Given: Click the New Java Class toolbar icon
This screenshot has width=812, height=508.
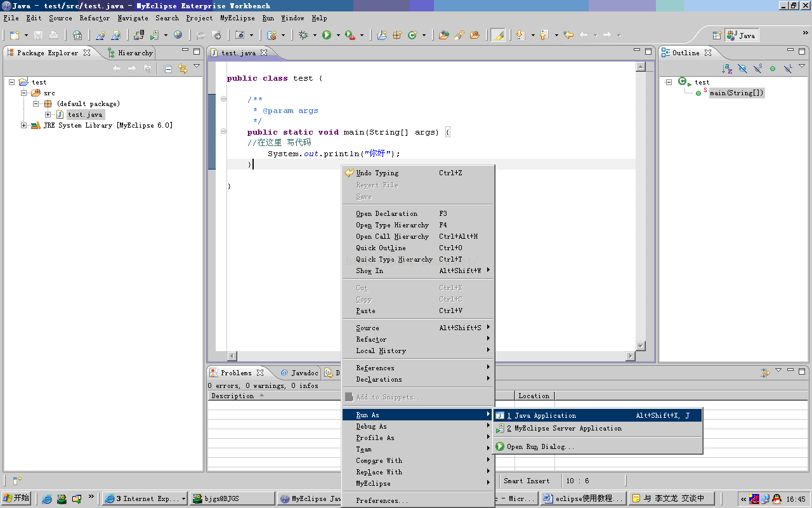Looking at the screenshot, I should pos(412,35).
